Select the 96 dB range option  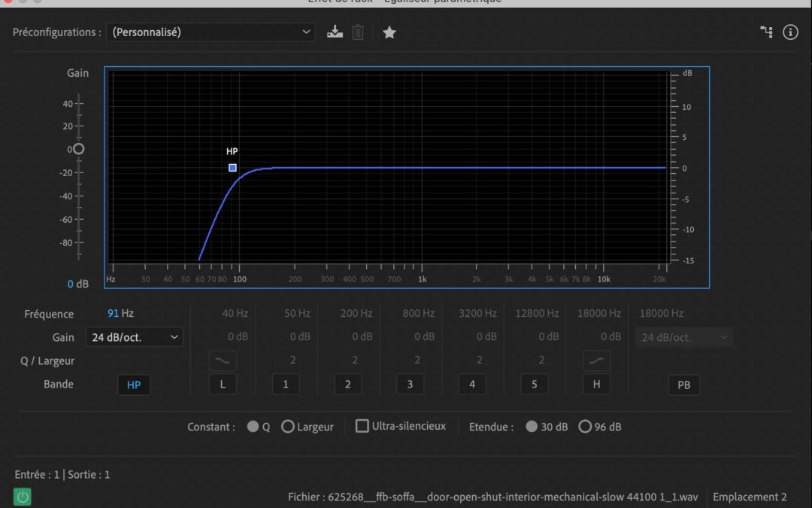(585, 426)
